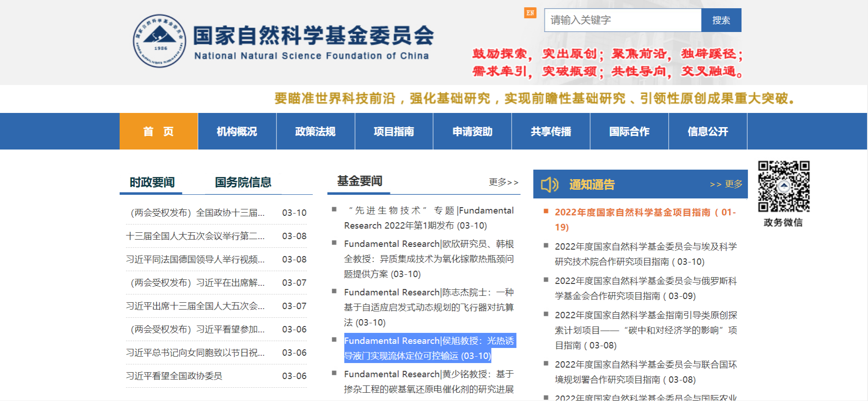The height and width of the screenshot is (401, 868).
Task: Switch language via the orange EN icon
Action: pyautogui.click(x=530, y=13)
